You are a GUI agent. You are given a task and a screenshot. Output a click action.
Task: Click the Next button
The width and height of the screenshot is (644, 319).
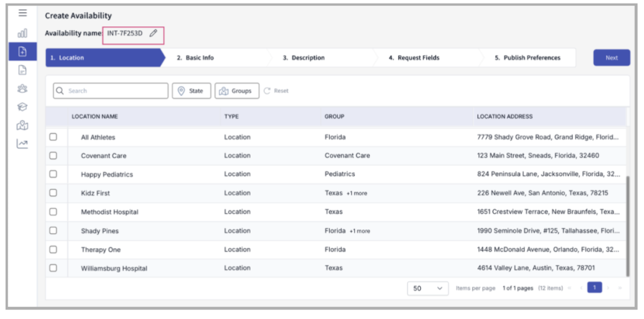pos(611,58)
